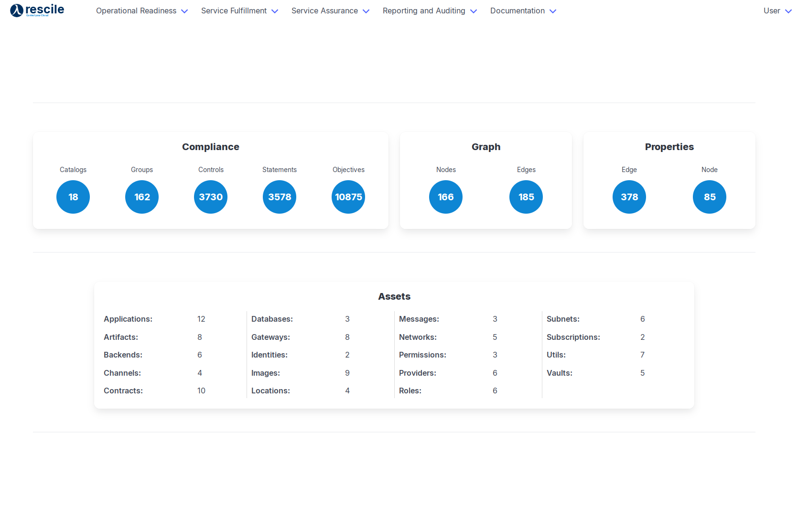Select the Databases asset entry
Image resolution: width=798 pixels, height=532 pixels.
point(272,319)
